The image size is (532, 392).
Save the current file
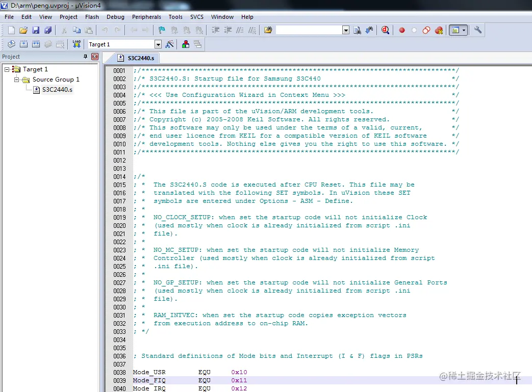[36, 30]
